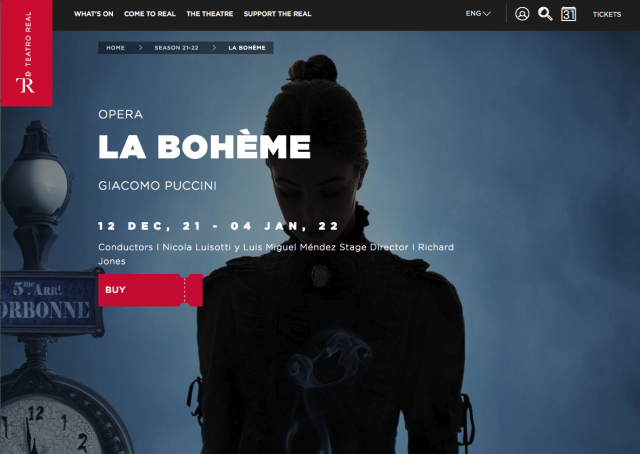This screenshot has width=640, height=454.
Task: Go to Home breadcrumb
Action: (x=116, y=48)
